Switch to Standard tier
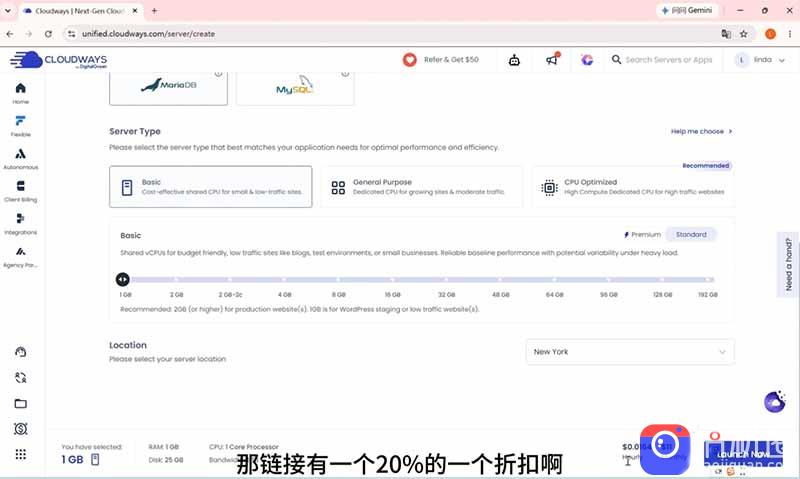This screenshot has height=479, width=800. click(691, 235)
